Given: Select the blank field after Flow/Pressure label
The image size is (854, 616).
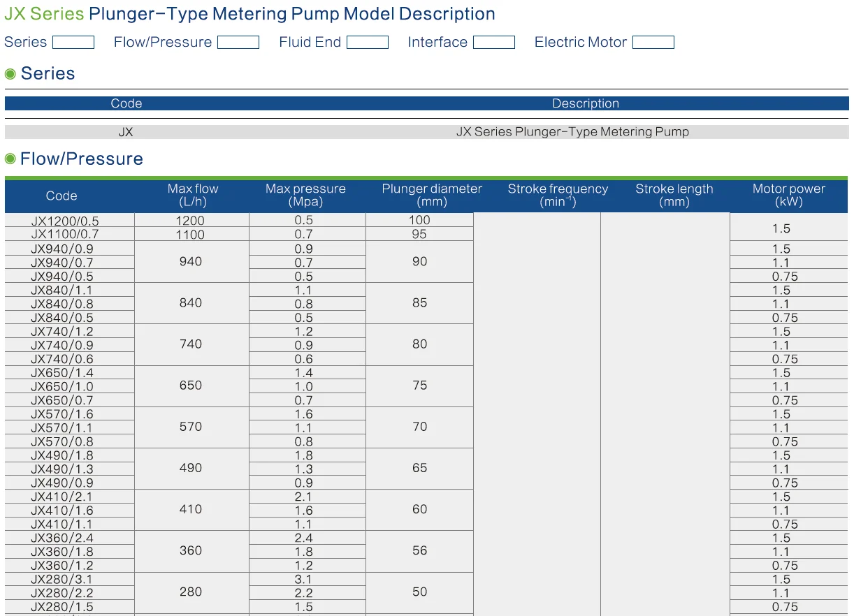Looking at the screenshot, I should (238, 43).
